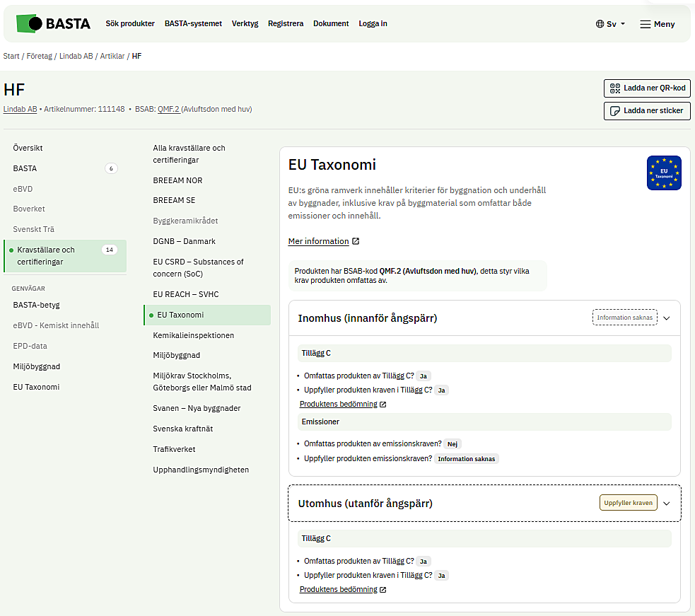Click Inomhus (innanför ångspärr) heading
Viewport: 695px width, 616px height.
(x=368, y=318)
